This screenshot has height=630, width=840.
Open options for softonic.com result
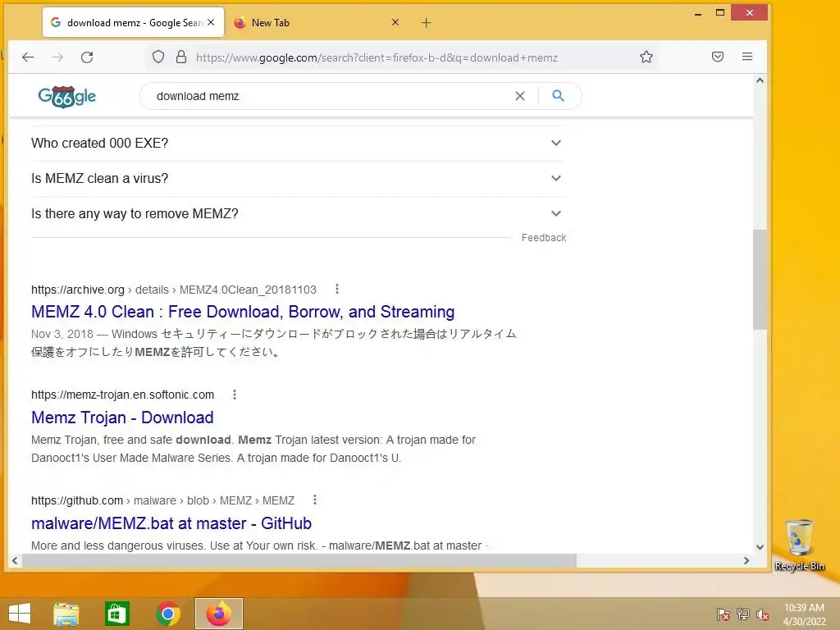(x=234, y=395)
